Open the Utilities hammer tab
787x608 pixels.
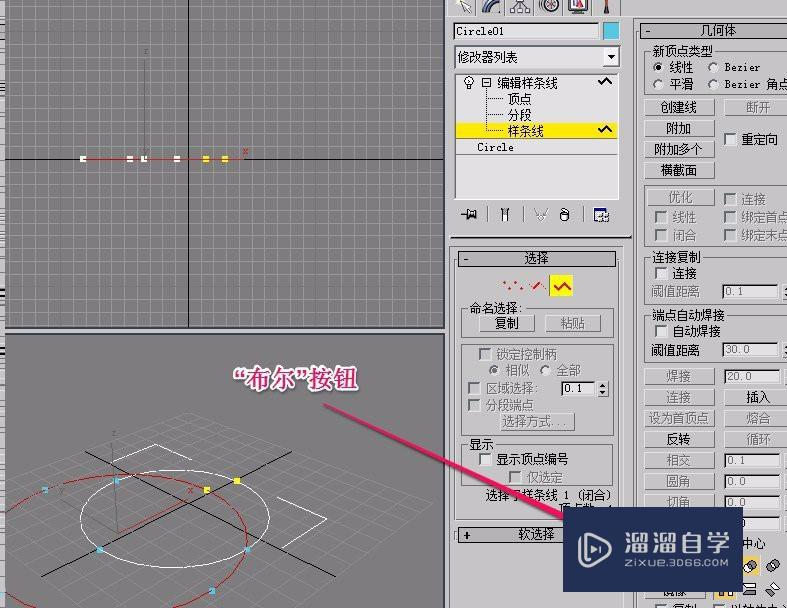pos(606,7)
